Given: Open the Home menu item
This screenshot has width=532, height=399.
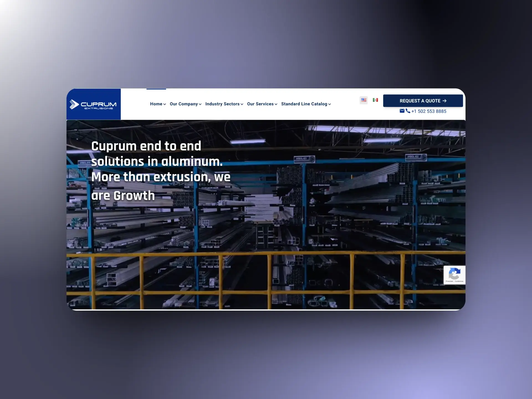Looking at the screenshot, I should (x=157, y=104).
